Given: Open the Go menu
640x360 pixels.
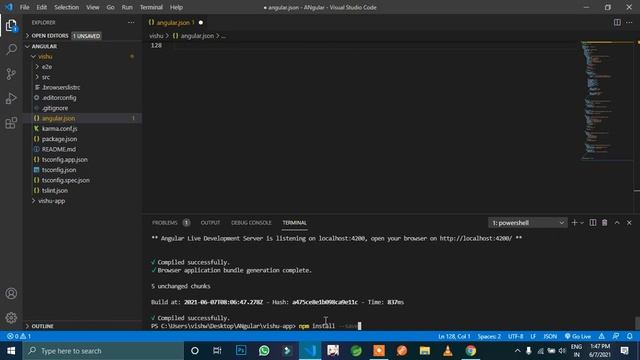Looking at the screenshot, I should point(111,7).
